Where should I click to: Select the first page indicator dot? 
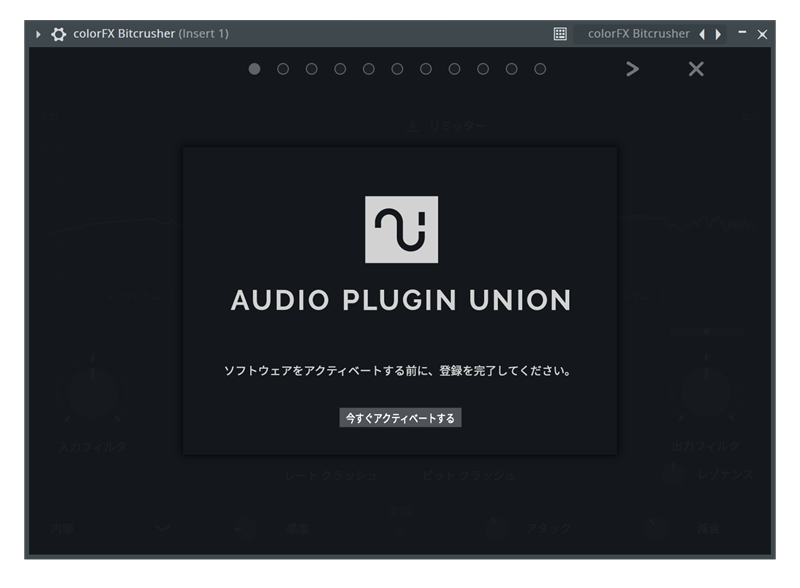pos(254,69)
